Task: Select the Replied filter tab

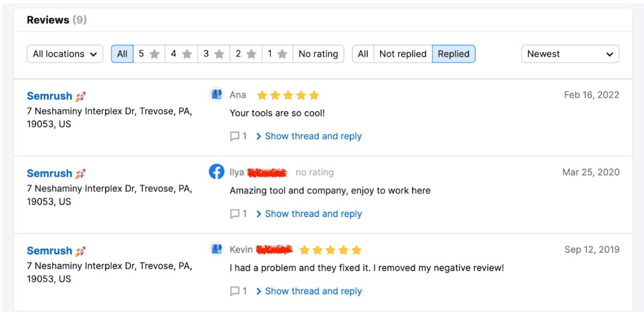Action: pos(453,54)
